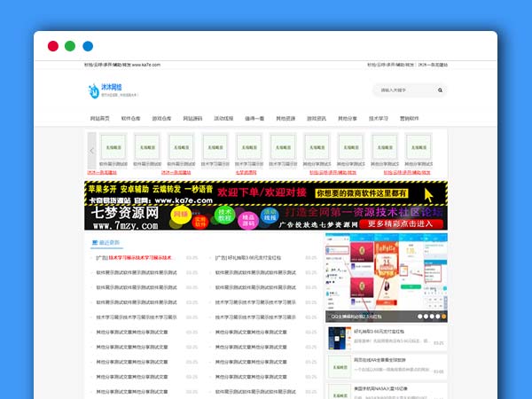
Task: Select the orange active slideshow dot
Action: coord(444,317)
